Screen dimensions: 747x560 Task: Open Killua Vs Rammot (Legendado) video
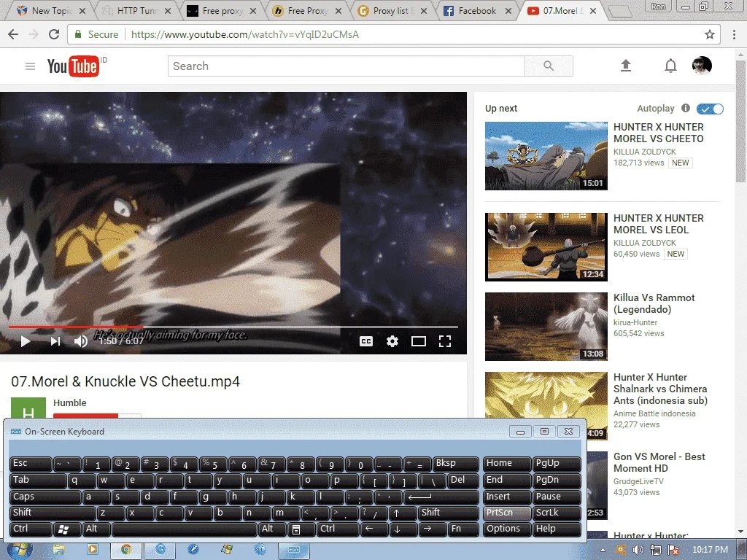click(654, 303)
